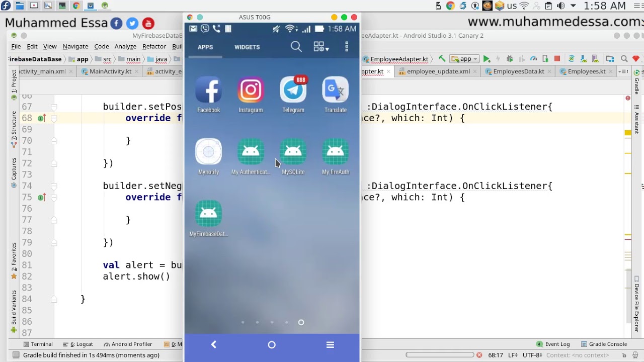Click the red Stop button
Viewport: 644px width, 362px height.
pos(557,59)
